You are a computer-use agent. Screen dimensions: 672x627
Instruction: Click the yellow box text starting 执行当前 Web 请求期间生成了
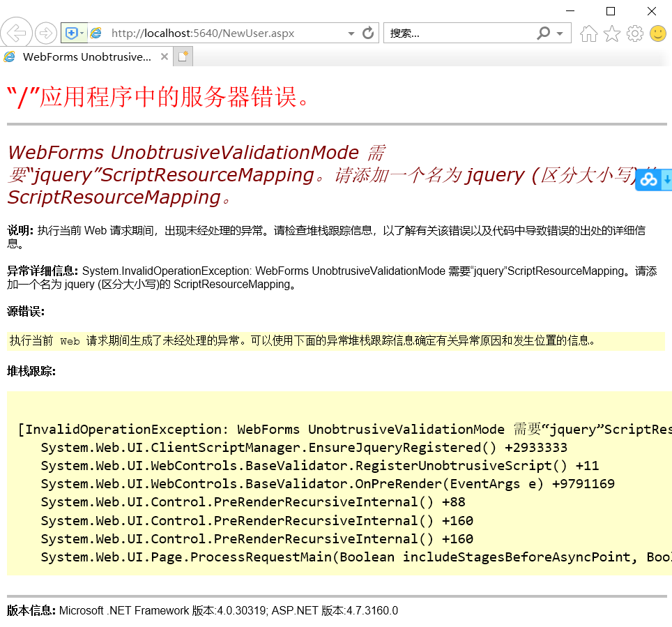[302, 340]
